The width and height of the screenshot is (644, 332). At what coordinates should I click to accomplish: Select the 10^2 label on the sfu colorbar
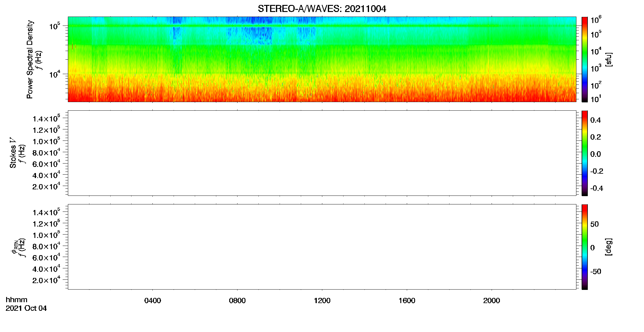(x=596, y=85)
